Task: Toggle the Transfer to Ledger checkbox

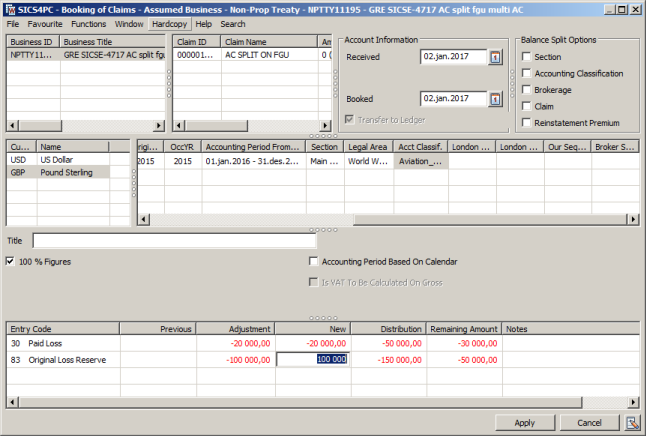Action: tap(349, 120)
